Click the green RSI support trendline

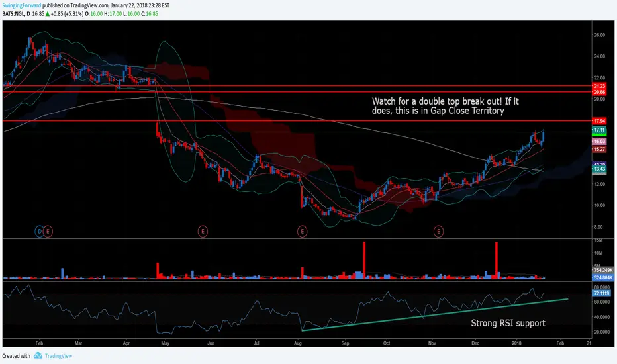pyautogui.click(x=435, y=314)
